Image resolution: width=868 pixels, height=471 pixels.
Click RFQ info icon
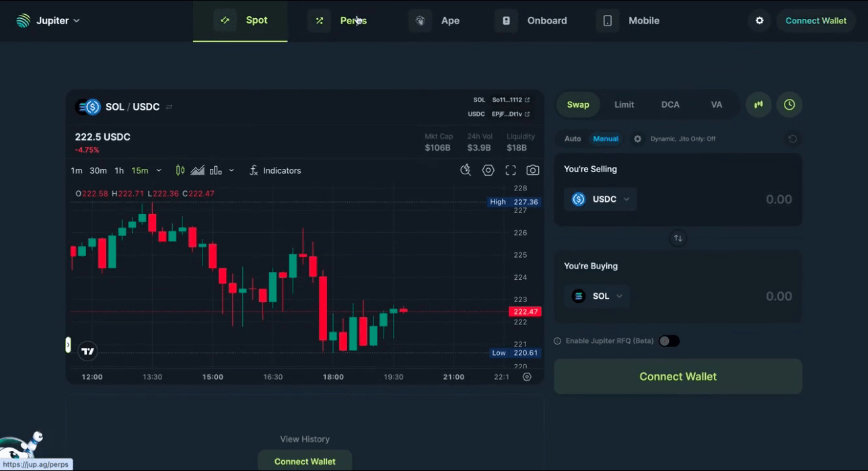click(x=557, y=341)
